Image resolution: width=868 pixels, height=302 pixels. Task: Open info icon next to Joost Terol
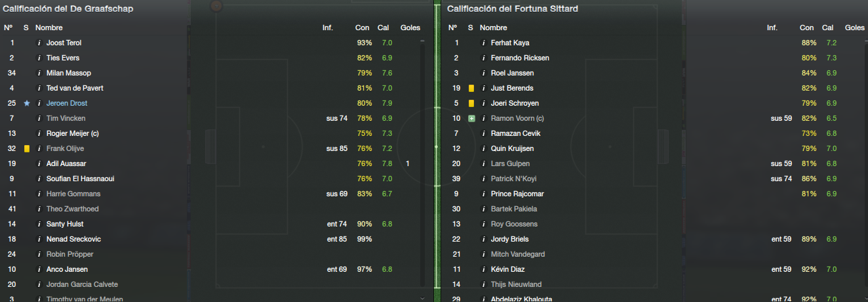point(39,43)
